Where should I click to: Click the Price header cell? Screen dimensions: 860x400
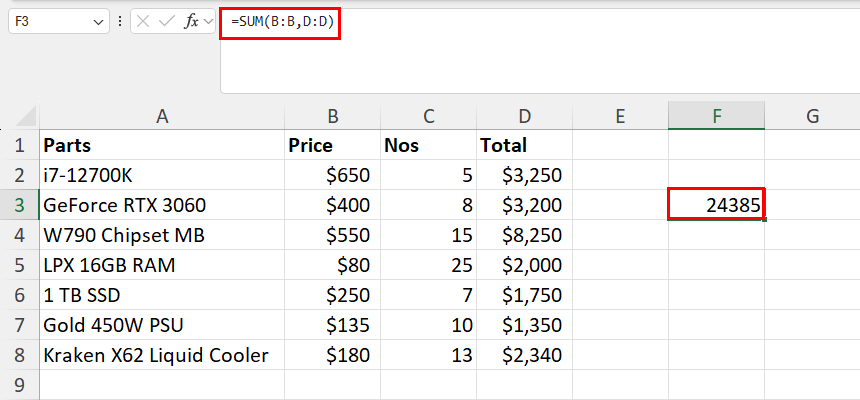pos(332,145)
